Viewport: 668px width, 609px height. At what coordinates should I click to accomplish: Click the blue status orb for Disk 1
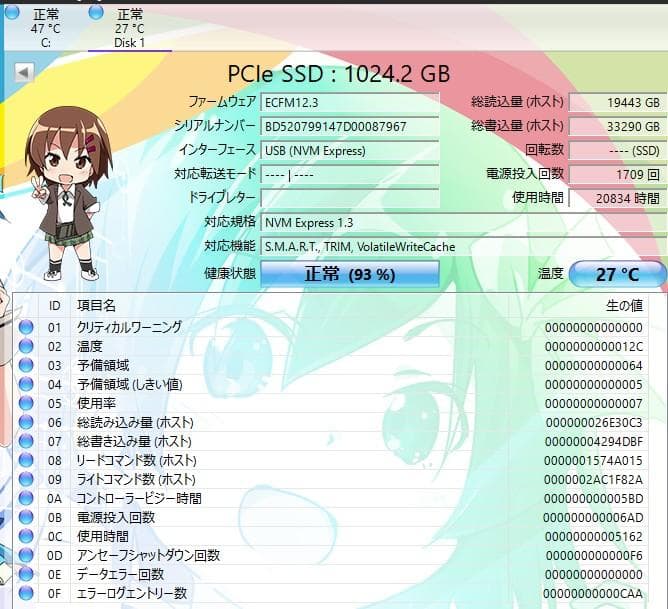coord(96,13)
